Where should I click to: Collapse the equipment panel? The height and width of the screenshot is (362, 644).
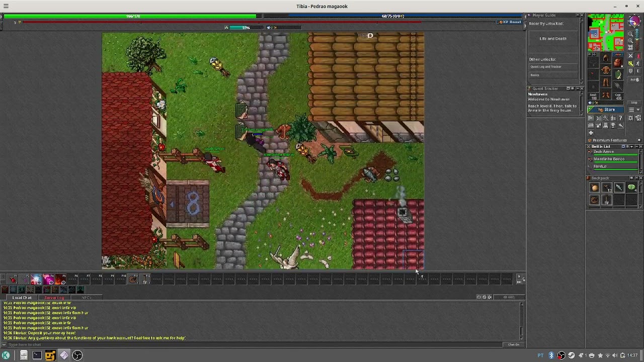(590, 54)
